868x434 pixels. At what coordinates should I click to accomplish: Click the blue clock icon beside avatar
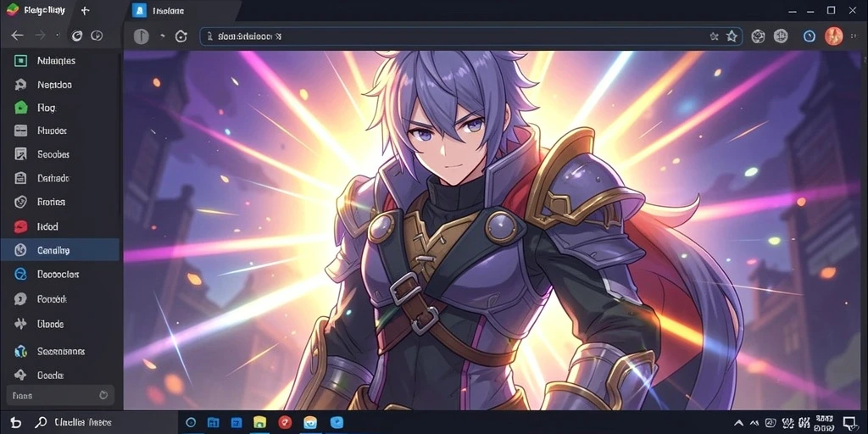tap(810, 36)
